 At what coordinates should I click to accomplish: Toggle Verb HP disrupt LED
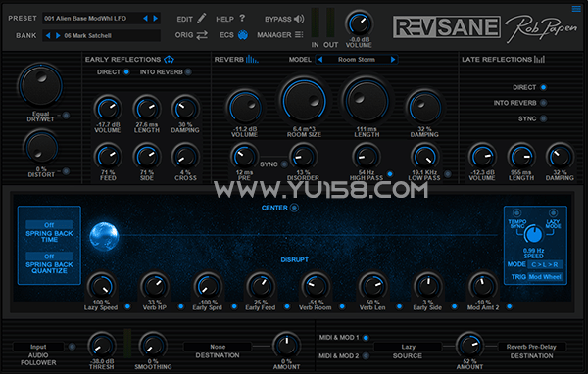pyautogui.click(x=180, y=306)
